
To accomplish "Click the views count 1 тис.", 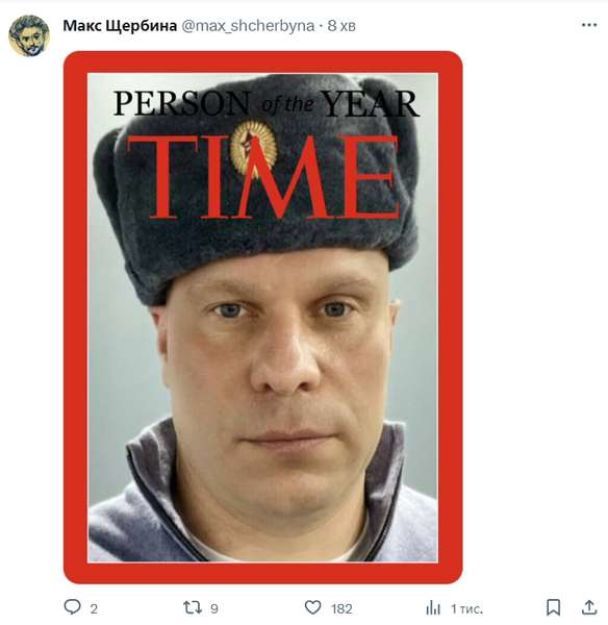I will pyautogui.click(x=466, y=609).
